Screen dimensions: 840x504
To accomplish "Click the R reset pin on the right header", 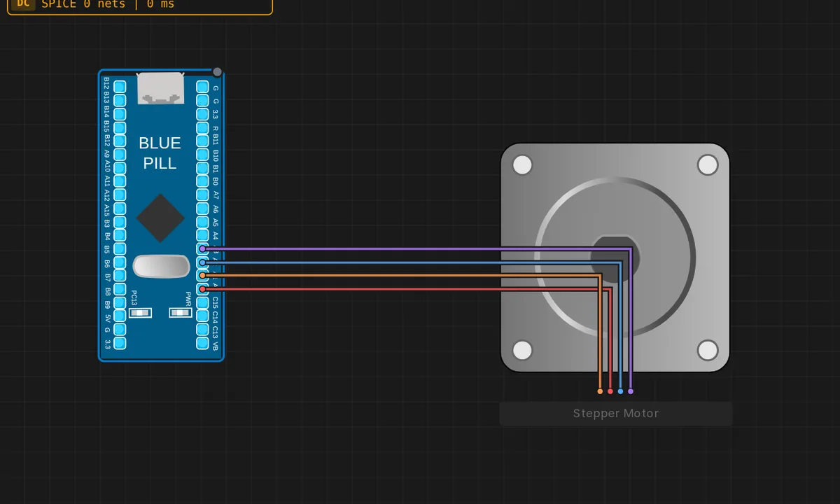I will (202, 127).
